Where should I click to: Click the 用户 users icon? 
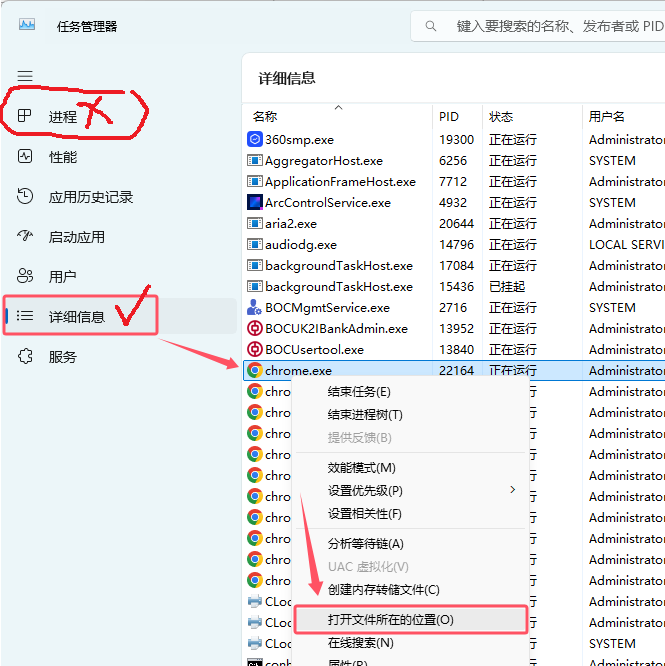click(26, 276)
